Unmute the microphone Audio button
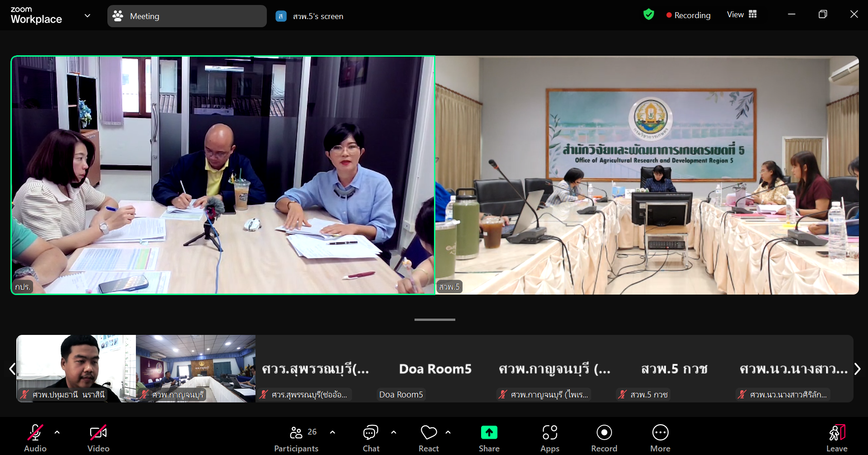This screenshot has width=868, height=455. (x=35, y=438)
